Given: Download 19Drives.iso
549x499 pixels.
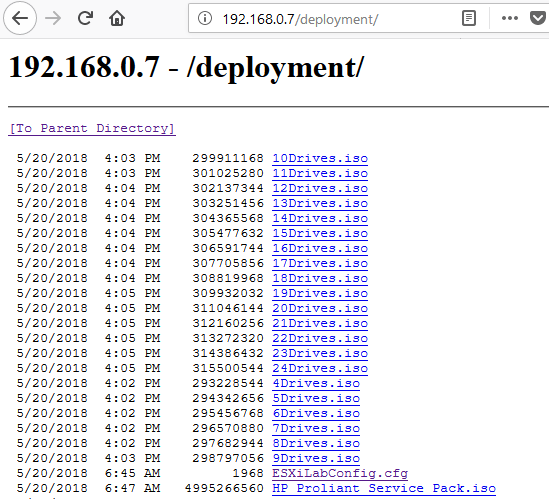Looking at the screenshot, I should click(320, 293).
